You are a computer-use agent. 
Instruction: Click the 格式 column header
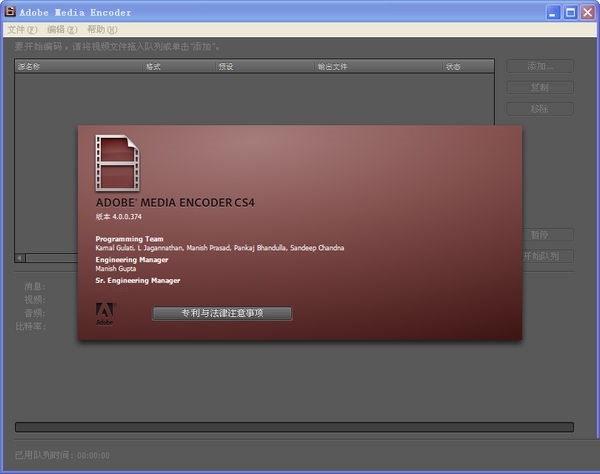[x=180, y=67]
